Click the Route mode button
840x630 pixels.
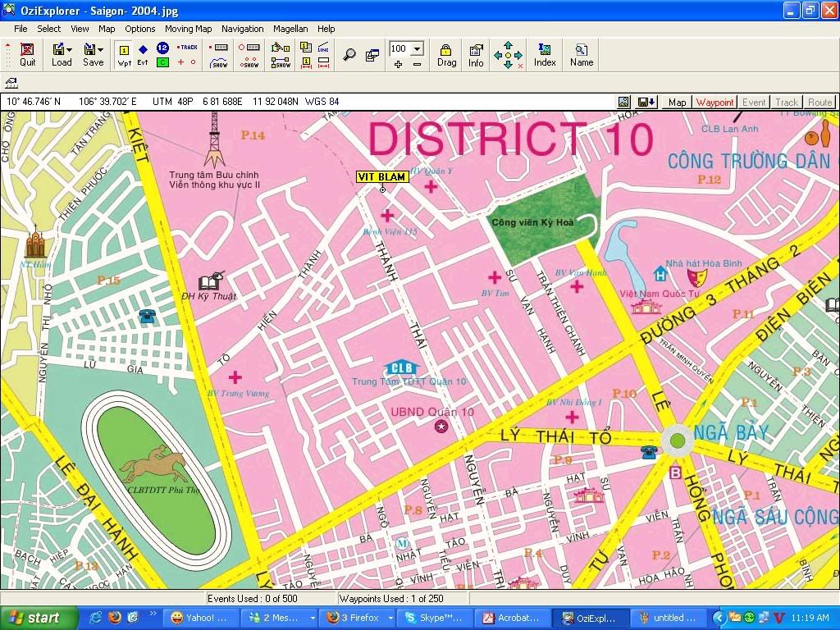point(819,103)
